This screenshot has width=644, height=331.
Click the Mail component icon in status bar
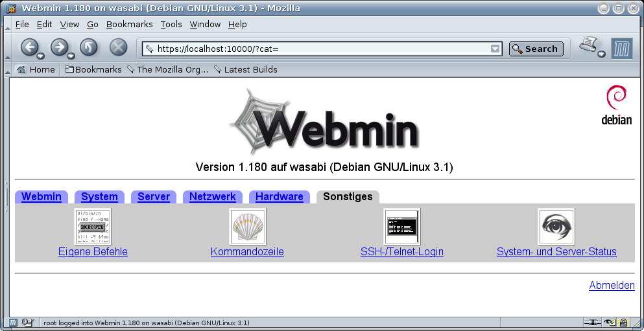(28, 323)
